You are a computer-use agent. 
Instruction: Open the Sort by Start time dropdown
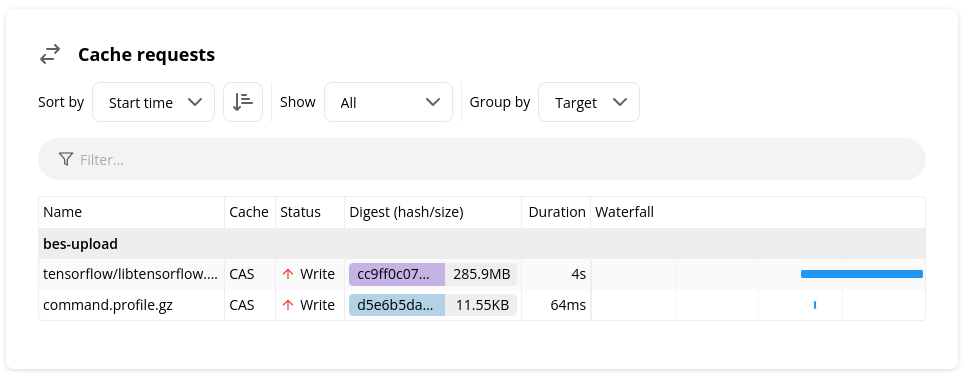153,102
